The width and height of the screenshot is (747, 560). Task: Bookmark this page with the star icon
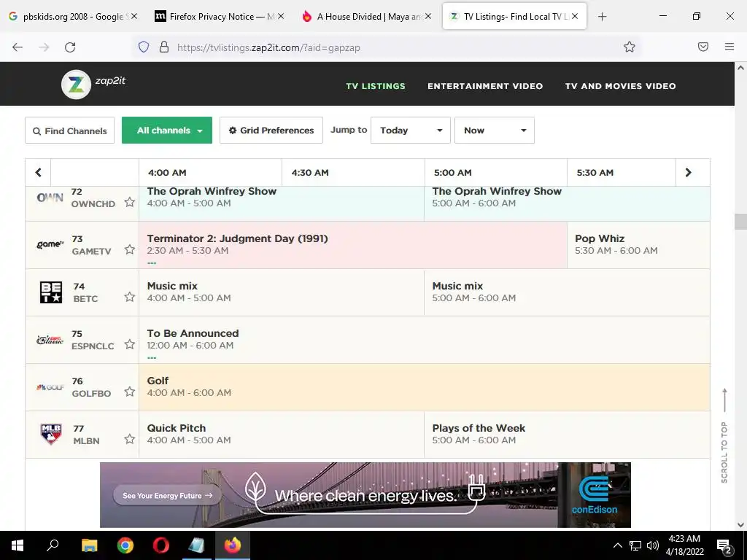click(630, 47)
